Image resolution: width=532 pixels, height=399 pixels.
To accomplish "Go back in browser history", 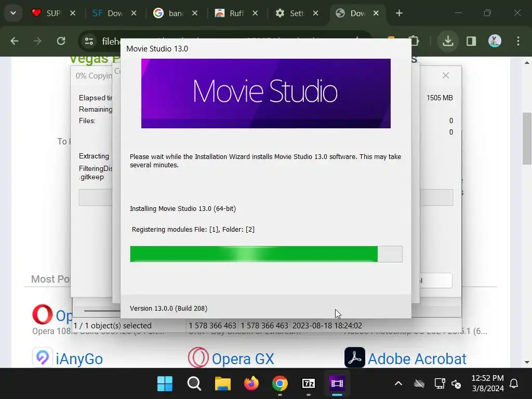I will tap(14, 41).
